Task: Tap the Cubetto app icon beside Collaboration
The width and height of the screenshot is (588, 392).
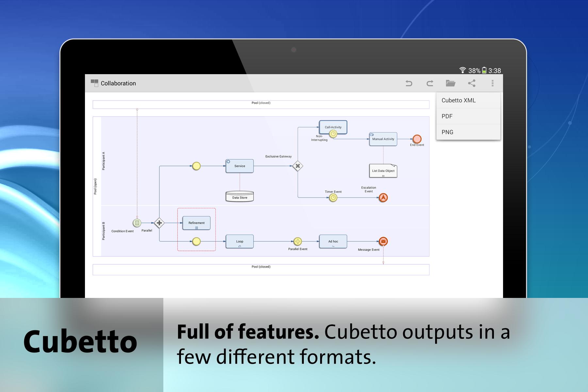Action: pos(94,83)
